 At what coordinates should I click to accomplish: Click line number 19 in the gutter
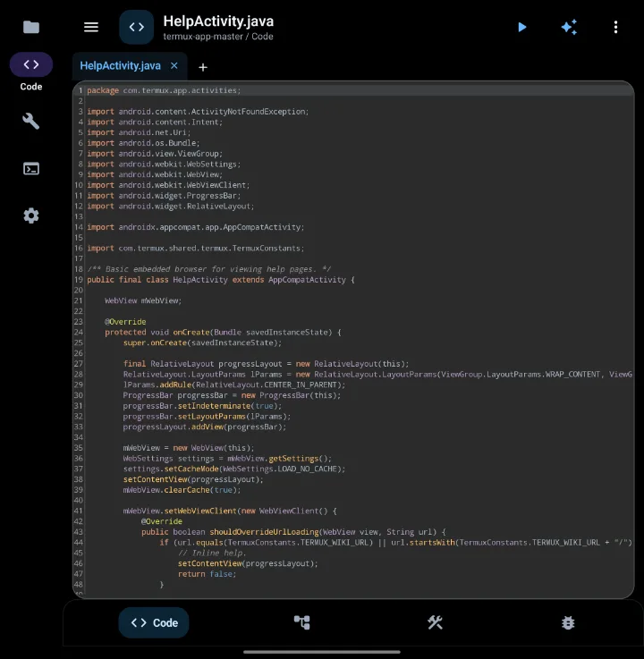(79, 280)
